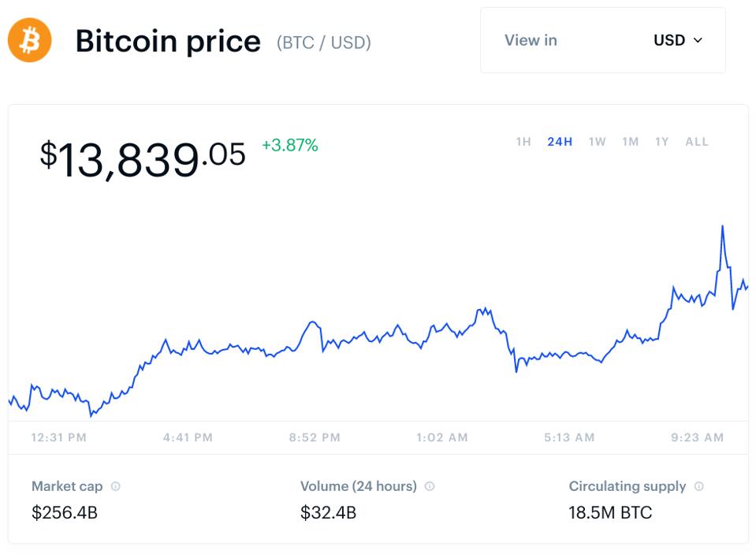Click the Bitcoin price heading
756x554 pixels.
click(168, 40)
